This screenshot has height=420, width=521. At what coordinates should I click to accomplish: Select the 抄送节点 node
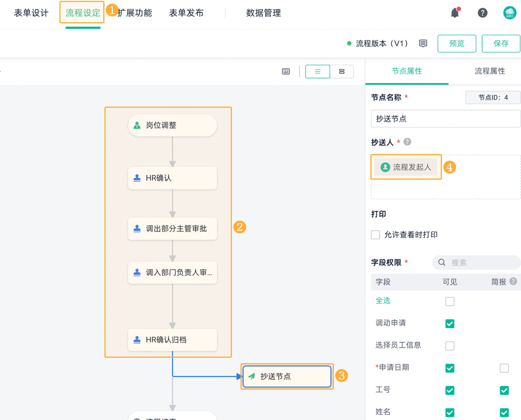(x=287, y=376)
